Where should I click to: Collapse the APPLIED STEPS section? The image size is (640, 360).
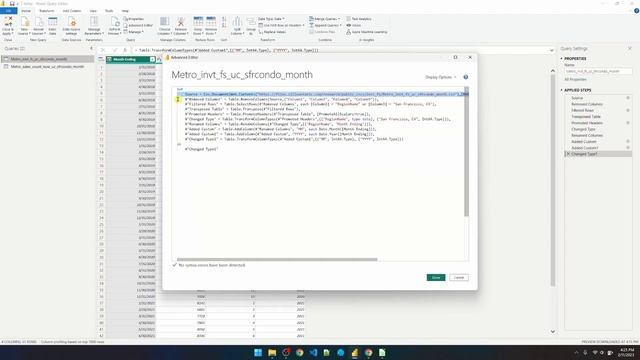tap(562, 90)
